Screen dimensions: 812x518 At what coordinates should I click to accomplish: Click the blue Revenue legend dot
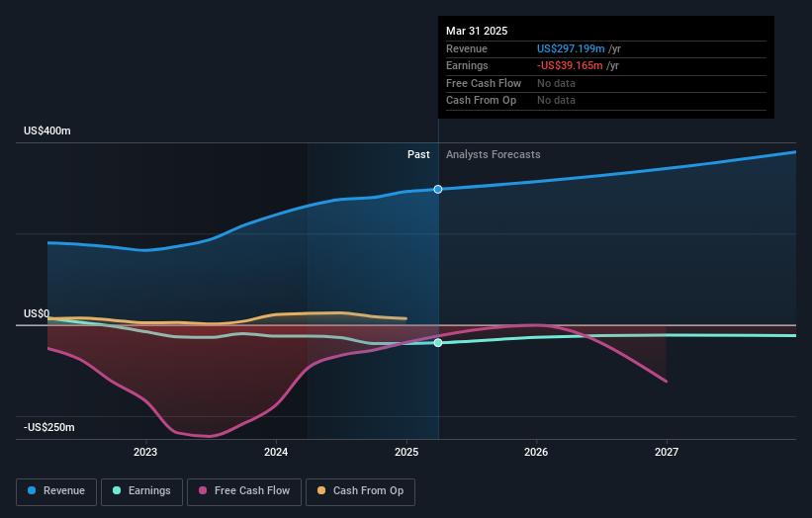pos(32,490)
